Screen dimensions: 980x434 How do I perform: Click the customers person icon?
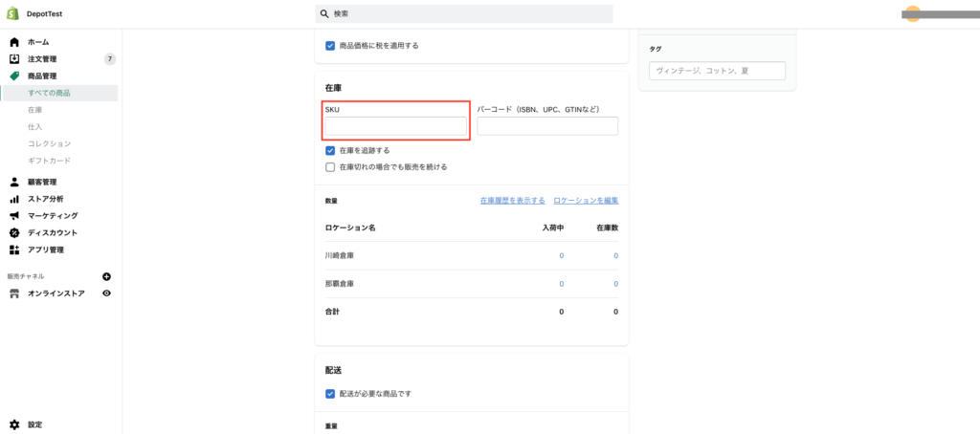(14, 182)
